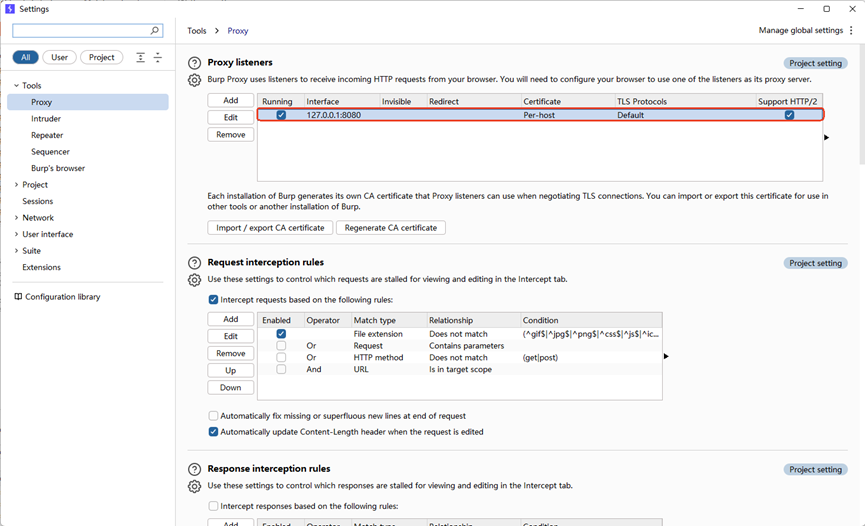Toggle automatically update Content-Length header option
The height and width of the screenshot is (526, 865).
point(213,432)
